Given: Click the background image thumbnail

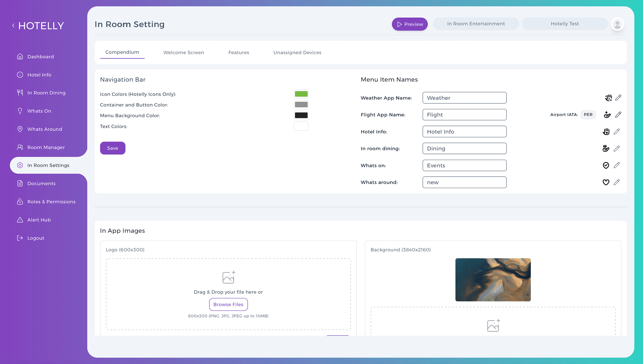Looking at the screenshot, I should tap(493, 280).
